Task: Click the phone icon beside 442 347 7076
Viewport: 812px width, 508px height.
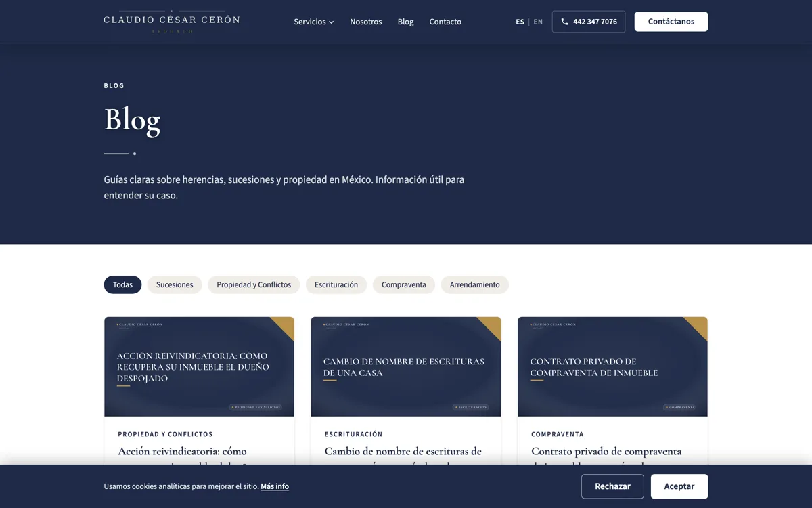Action: coord(565,22)
